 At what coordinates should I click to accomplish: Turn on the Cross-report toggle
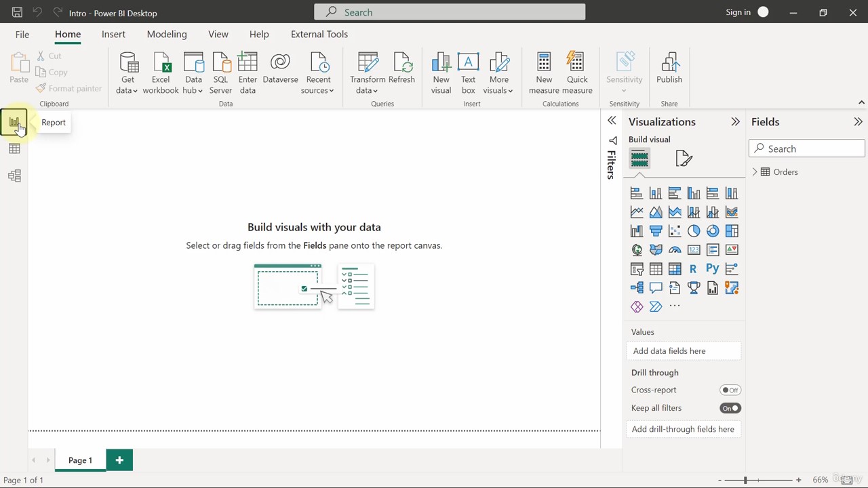tap(730, 390)
